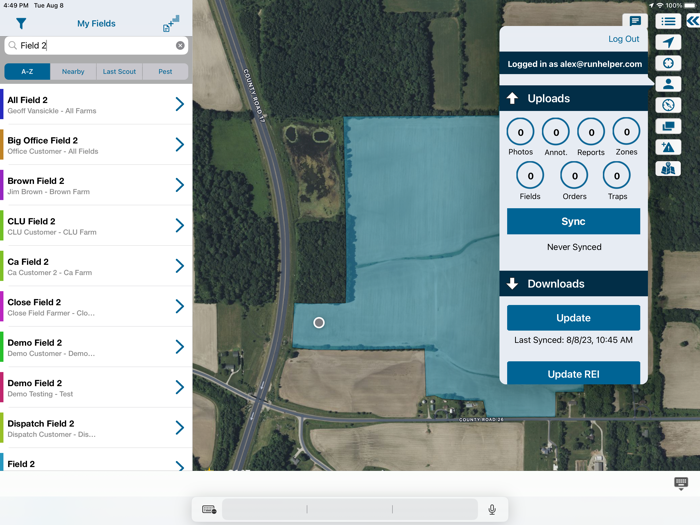Select the A-Z sort tab
700x525 pixels.
[27, 71]
